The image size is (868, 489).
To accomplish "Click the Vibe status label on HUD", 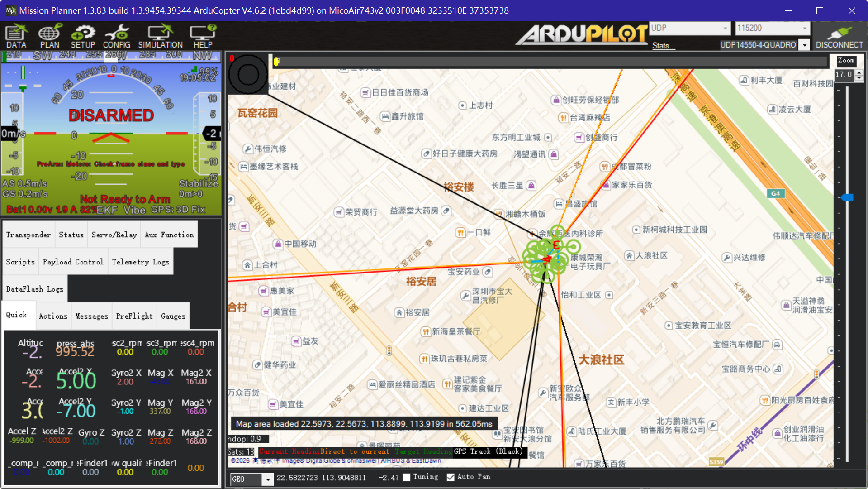I will (x=134, y=210).
